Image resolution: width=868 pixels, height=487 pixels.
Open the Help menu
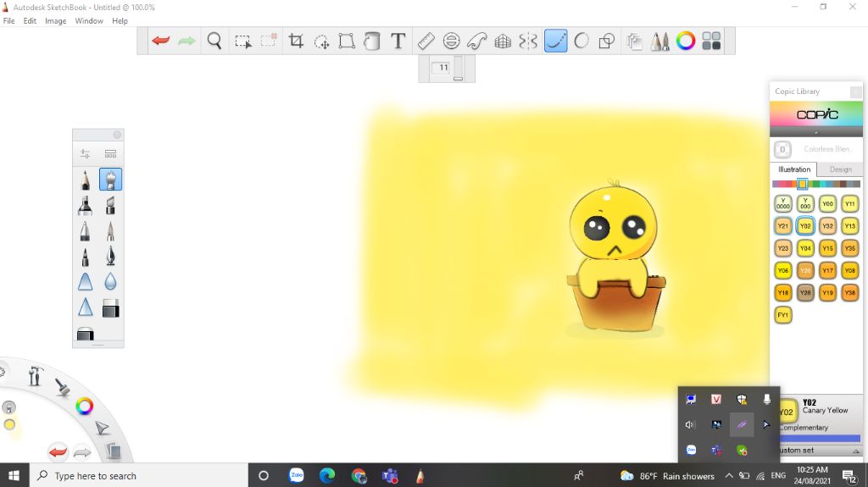coord(120,21)
